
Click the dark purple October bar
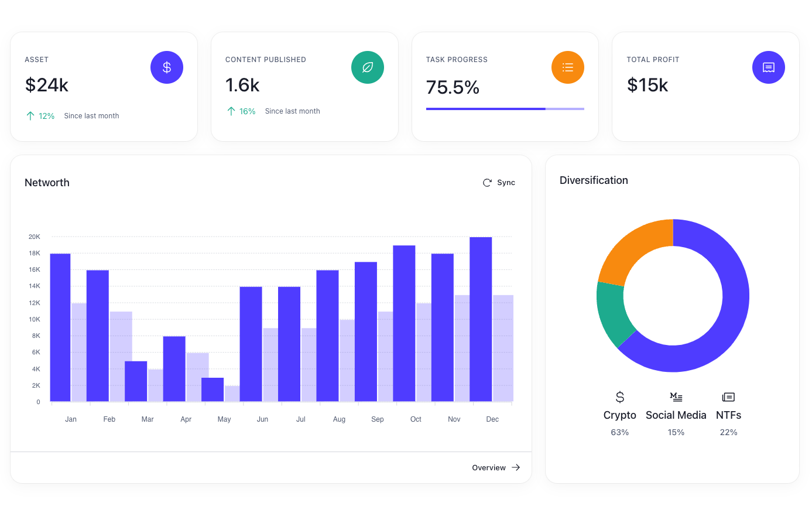(404, 323)
